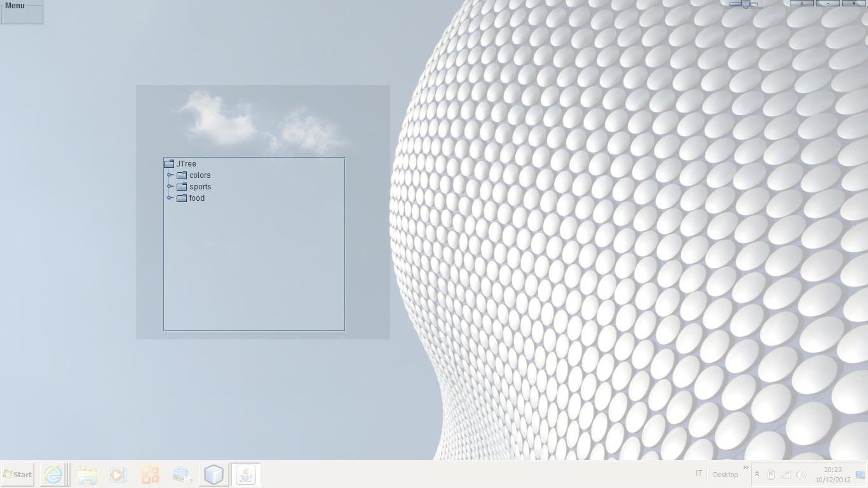868x488 pixels.
Task: Click the volume speaker icon in tray
Action: (x=801, y=475)
